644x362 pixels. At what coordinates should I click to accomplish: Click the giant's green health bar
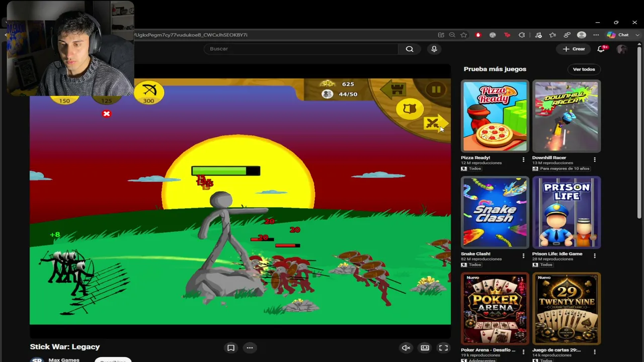pyautogui.click(x=226, y=171)
